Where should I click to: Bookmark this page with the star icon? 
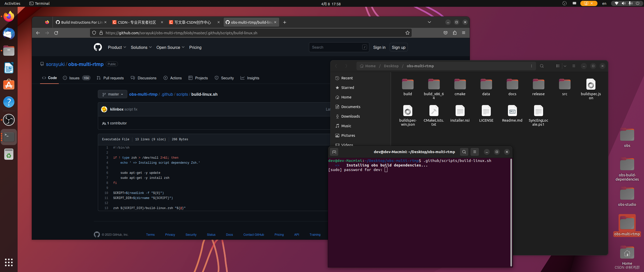pos(407,33)
